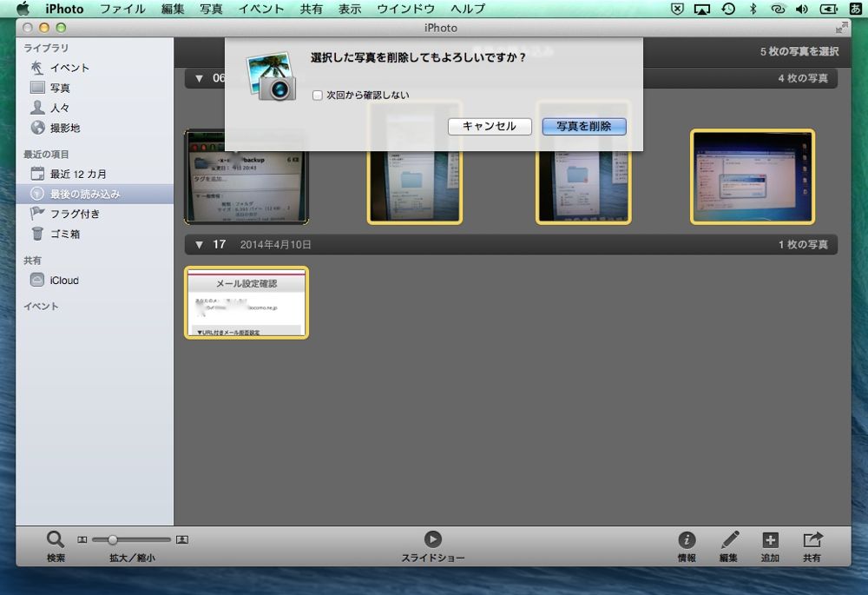
Task: Collapse the 06 event group triangle
Action: coord(199,79)
